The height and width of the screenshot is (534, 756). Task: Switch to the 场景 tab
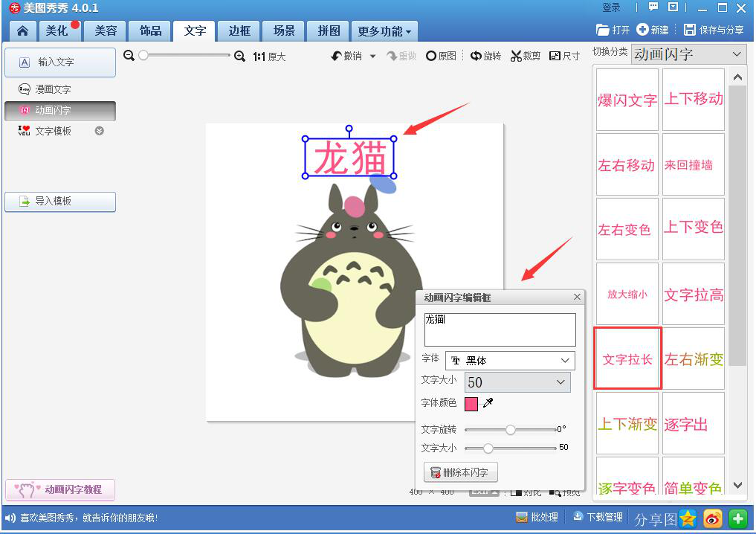[x=284, y=31]
